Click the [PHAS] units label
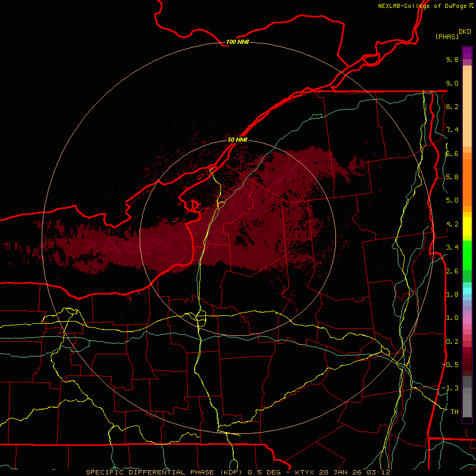The width and height of the screenshot is (476, 476). [x=447, y=36]
